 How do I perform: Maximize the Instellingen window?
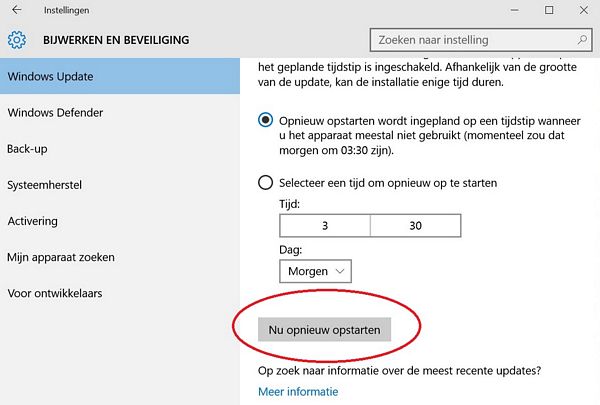[x=549, y=10]
